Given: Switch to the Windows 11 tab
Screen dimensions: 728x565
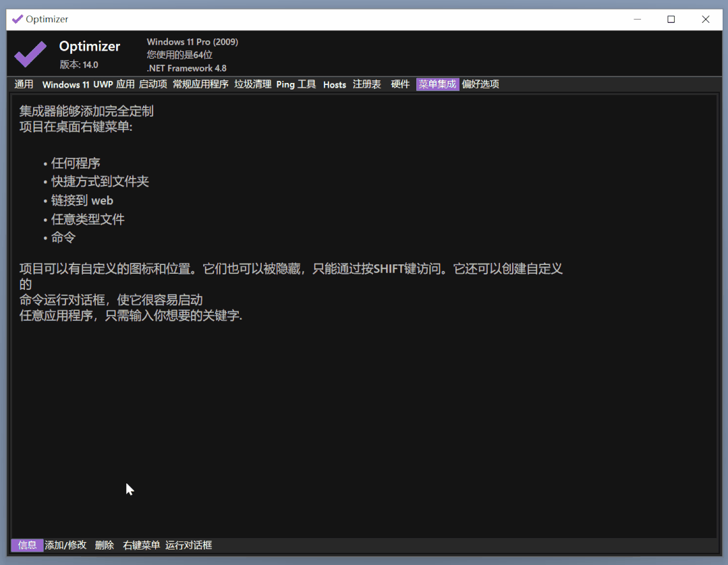Looking at the screenshot, I should click(x=65, y=84).
